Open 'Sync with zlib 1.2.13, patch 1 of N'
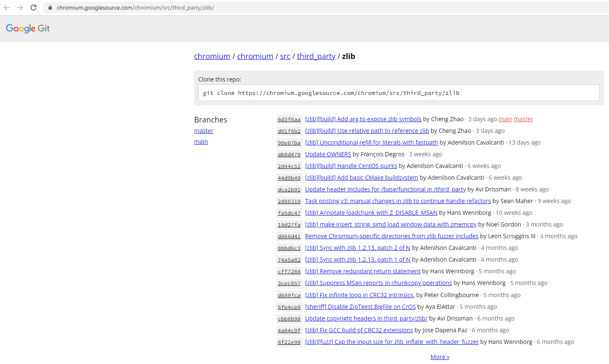609x364 pixels. (x=358, y=260)
